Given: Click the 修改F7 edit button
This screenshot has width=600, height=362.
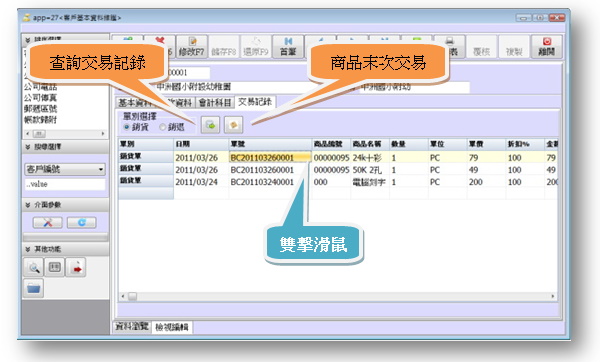Looking at the screenshot, I should point(192,47).
